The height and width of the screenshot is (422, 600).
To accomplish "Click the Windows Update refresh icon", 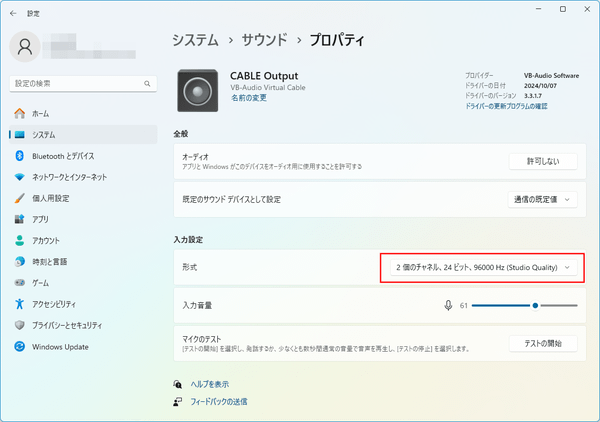I will pyautogui.click(x=20, y=347).
